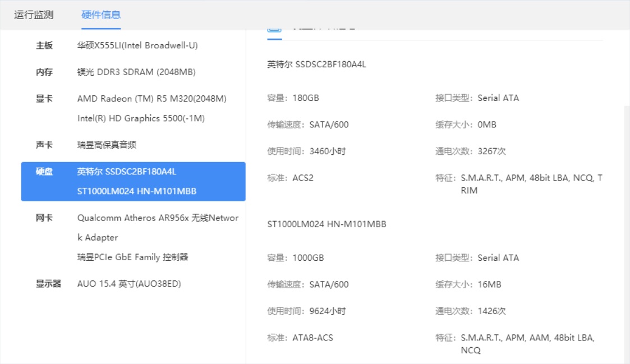This screenshot has width=630, height=364.
Task: Click the right-side vertical scrollbar
Action: tap(627, 224)
